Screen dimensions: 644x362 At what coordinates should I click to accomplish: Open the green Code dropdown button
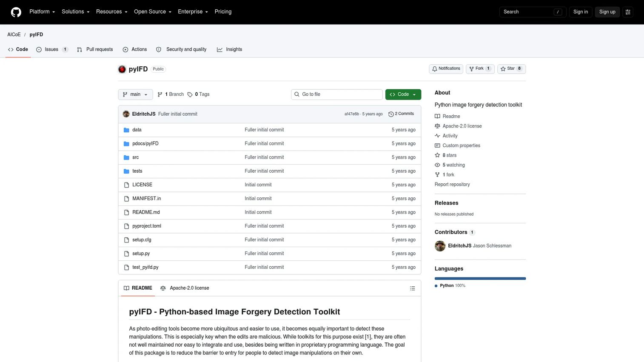(403, 94)
